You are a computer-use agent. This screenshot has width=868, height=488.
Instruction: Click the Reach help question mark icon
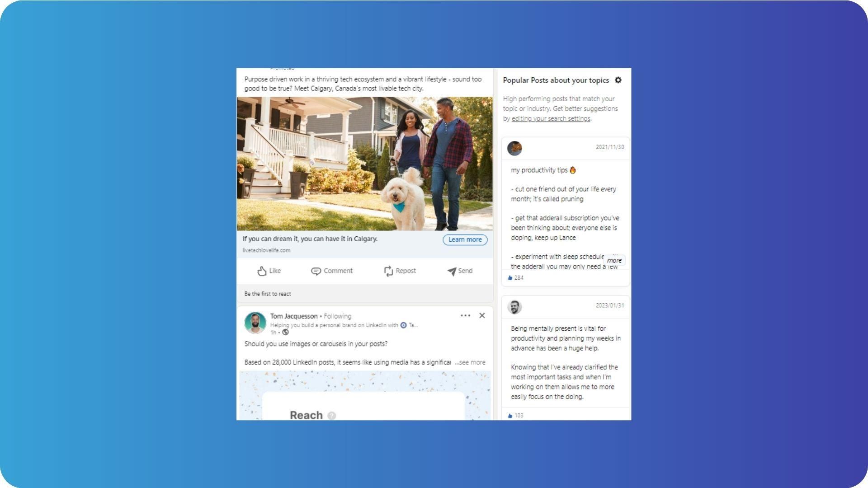331,416
